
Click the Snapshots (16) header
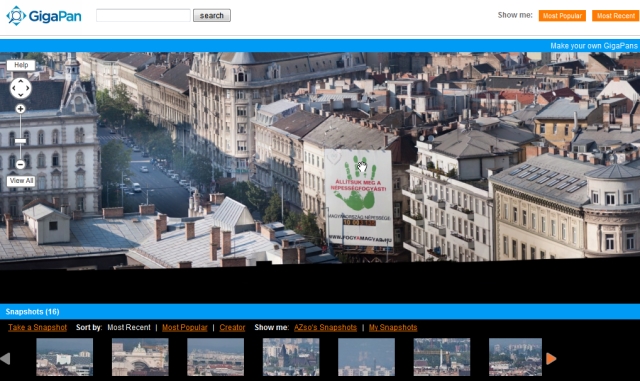pyautogui.click(x=33, y=312)
